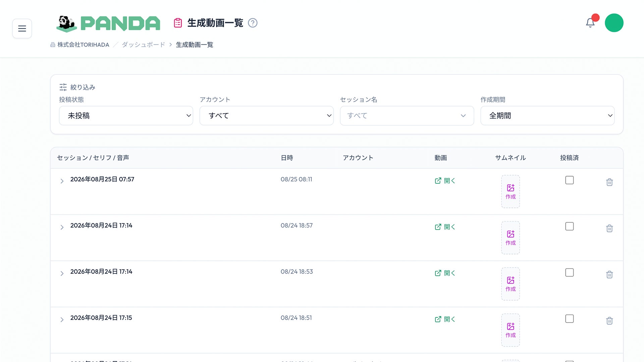The width and height of the screenshot is (644, 362).
Task: Delete the 08/24 18:57 row
Action: [609, 228]
